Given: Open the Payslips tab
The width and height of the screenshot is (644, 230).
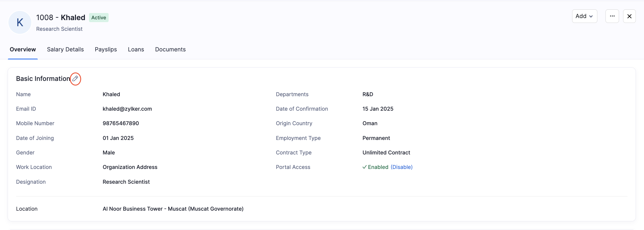Looking at the screenshot, I should [x=106, y=49].
